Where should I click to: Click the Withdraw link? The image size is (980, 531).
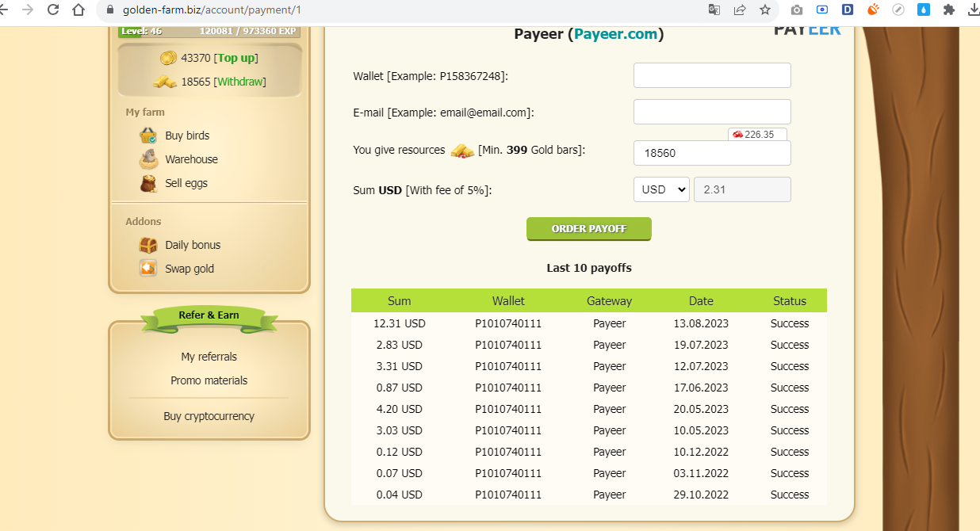(240, 82)
